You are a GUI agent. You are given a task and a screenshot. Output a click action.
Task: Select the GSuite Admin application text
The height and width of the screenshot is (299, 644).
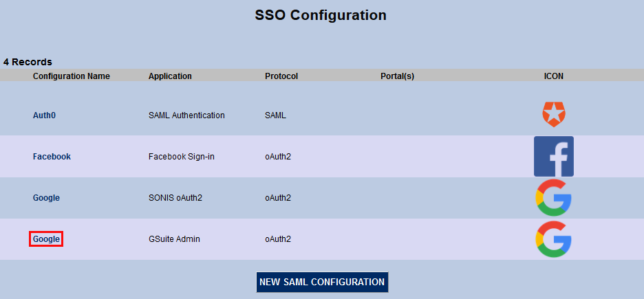pyautogui.click(x=174, y=239)
